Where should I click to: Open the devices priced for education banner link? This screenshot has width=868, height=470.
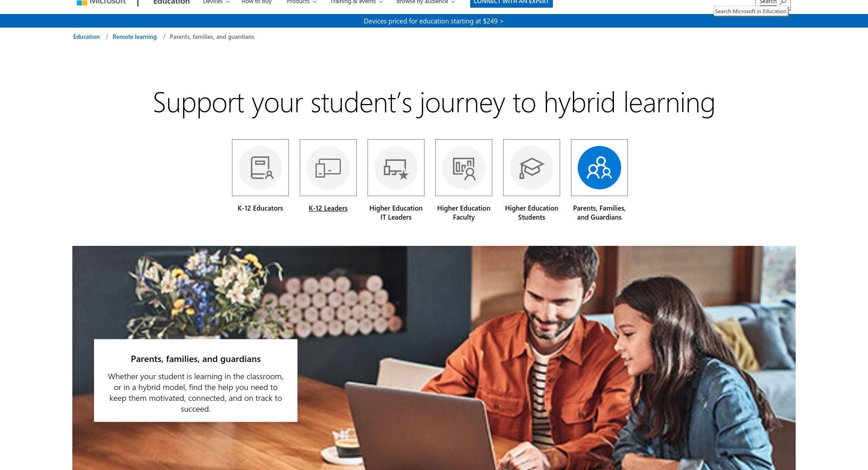(x=434, y=21)
